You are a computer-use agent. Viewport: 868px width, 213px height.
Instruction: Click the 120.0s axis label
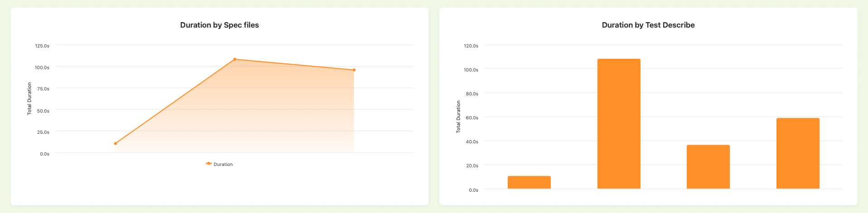pyautogui.click(x=471, y=46)
